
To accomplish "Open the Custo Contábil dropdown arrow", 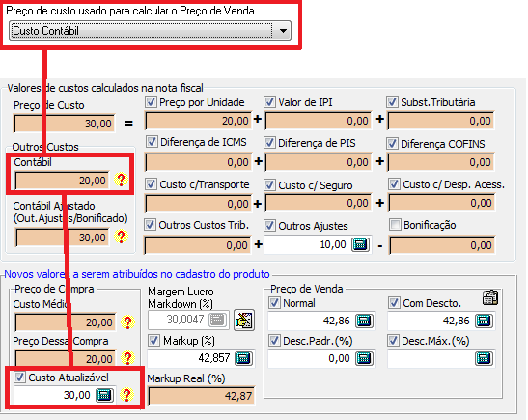I will pyautogui.click(x=283, y=31).
